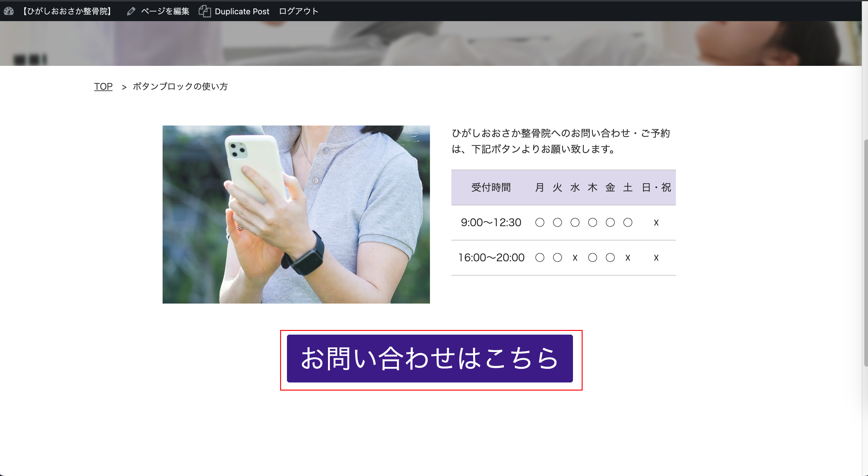This screenshot has height=476, width=868.
Task: Open 【ひがしおおさか整骨院】 site menu
Action: click(x=67, y=11)
